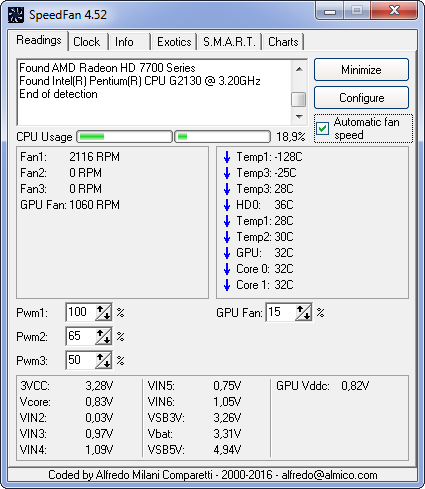Click the blue arrow beside Temp3 -25C
This screenshot has width=425, height=489.
(227, 173)
